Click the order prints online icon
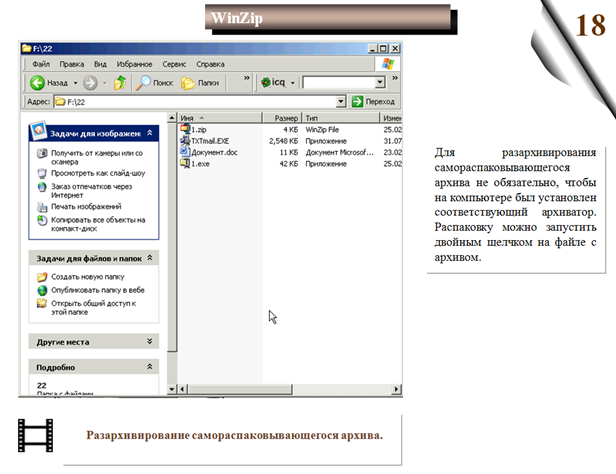 click(42, 187)
